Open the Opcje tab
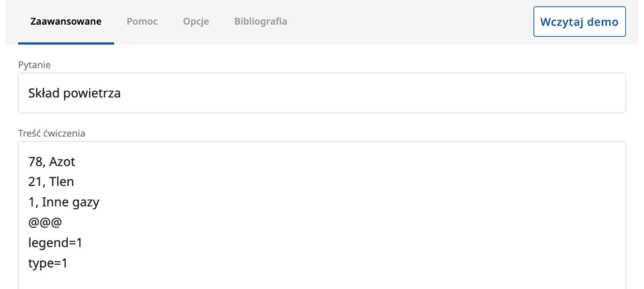The height and width of the screenshot is (289, 644). pos(196,21)
